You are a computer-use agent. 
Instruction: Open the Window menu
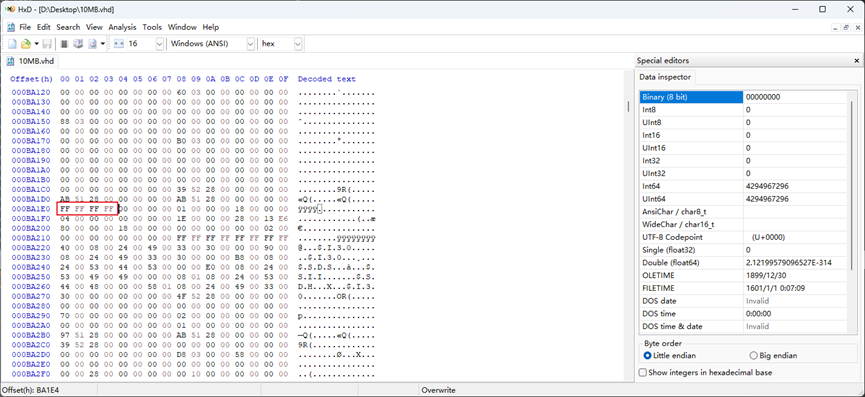click(x=182, y=27)
